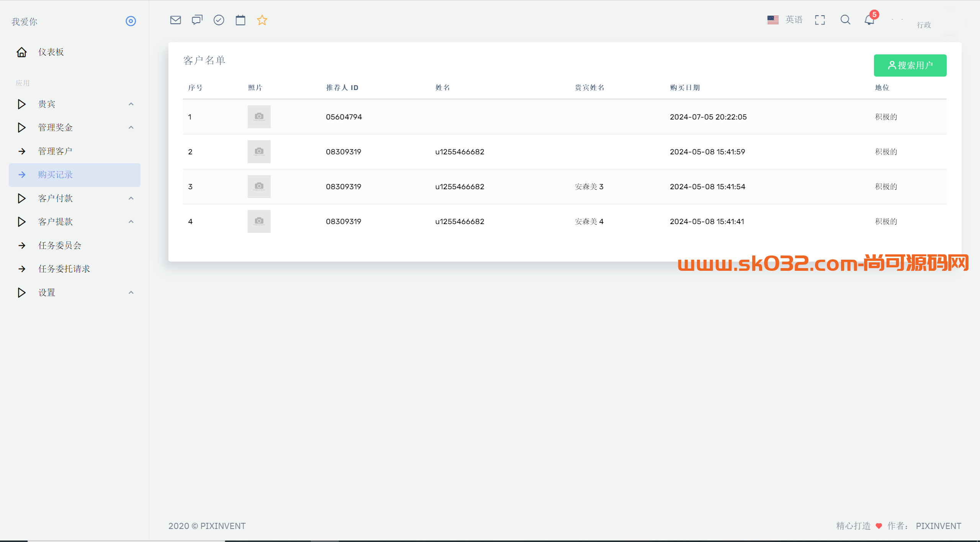Screen dimensions: 980x542
Task: Click the arrow icon beside 购买记录
Action: point(22,175)
